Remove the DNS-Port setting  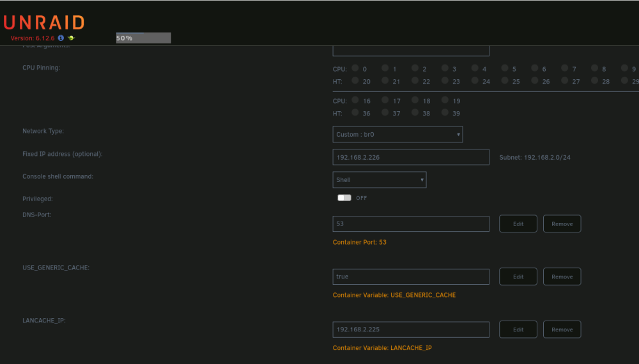click(x=562, y=224)
